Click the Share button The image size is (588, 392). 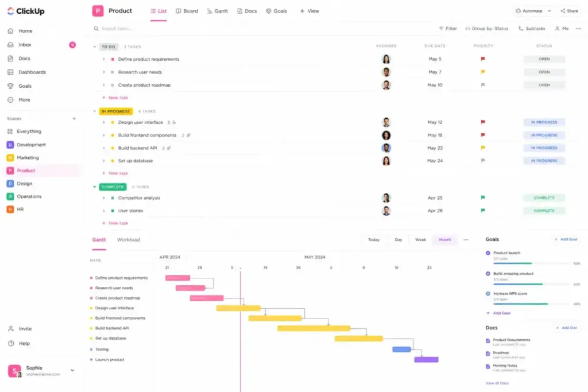coord(569,11)
